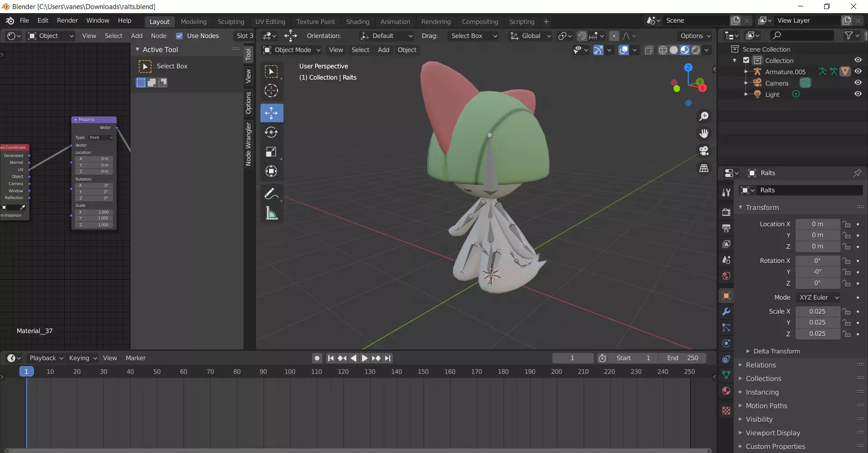
Task: Open the Texture properties checker tab
Action: (726, 410)
